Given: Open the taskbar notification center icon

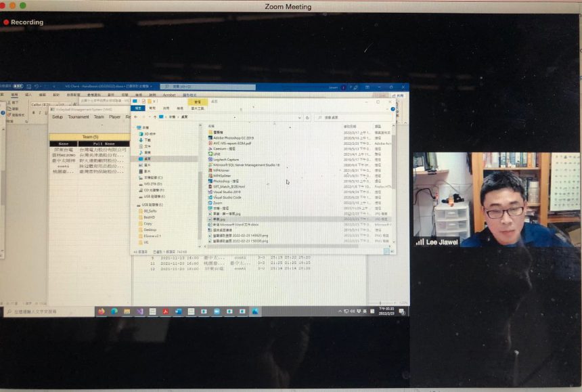Looking at the screenshot, I should pyautogui.click(x=401, y=311).
